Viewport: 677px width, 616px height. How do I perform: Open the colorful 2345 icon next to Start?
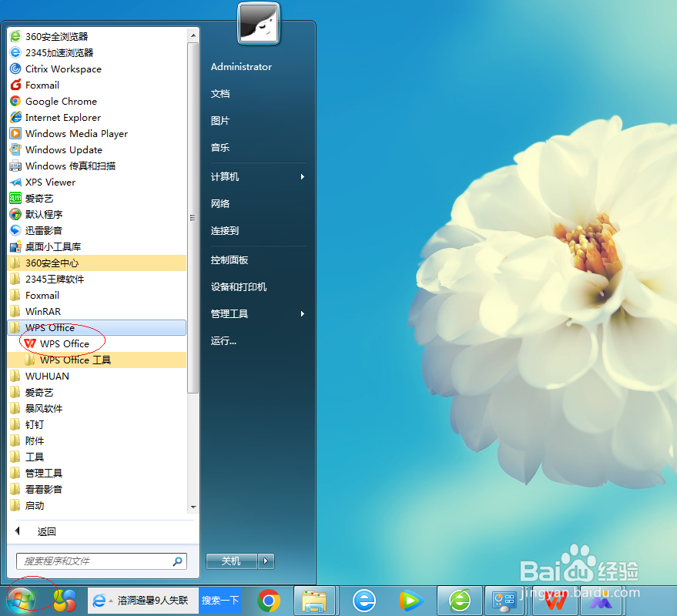[65, 601]
